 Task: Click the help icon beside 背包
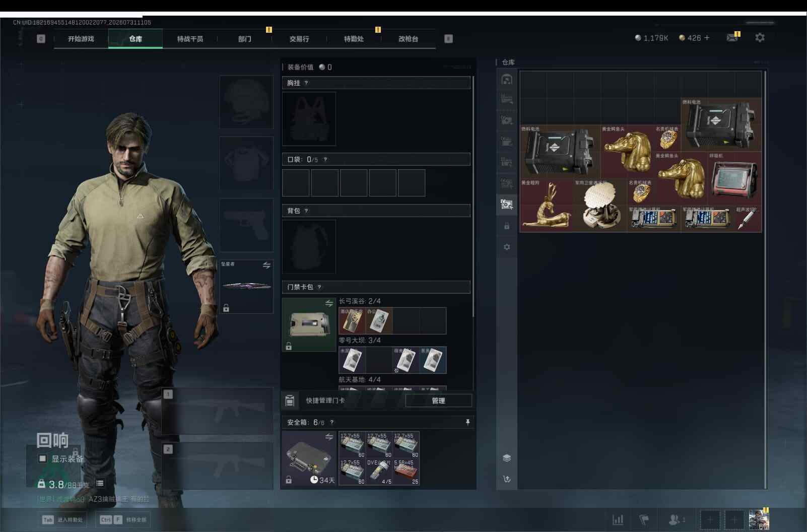306,211
